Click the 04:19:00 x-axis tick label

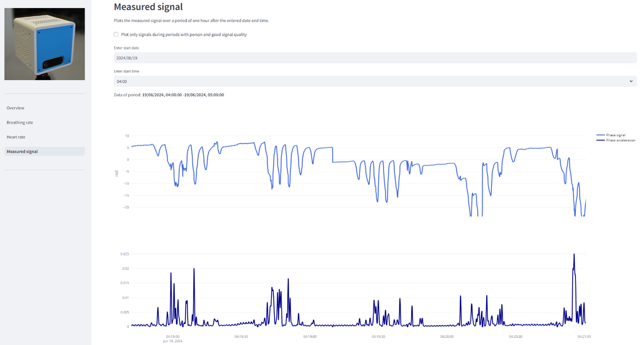[310, 337]
